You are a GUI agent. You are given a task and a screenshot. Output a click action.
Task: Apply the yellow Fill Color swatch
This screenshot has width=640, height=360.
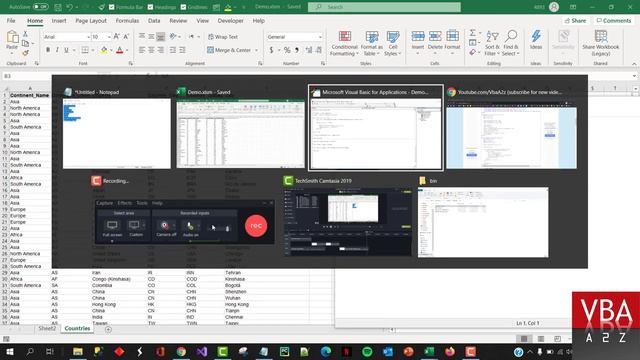[104, 50]
